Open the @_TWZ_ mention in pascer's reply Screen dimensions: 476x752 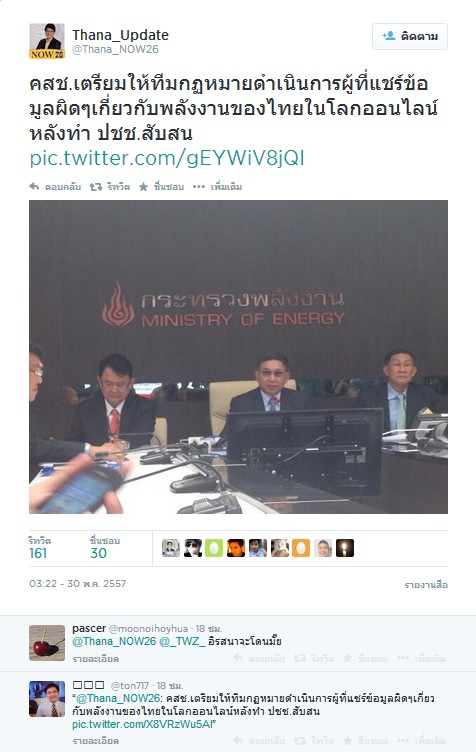click(x=182, y=641)
